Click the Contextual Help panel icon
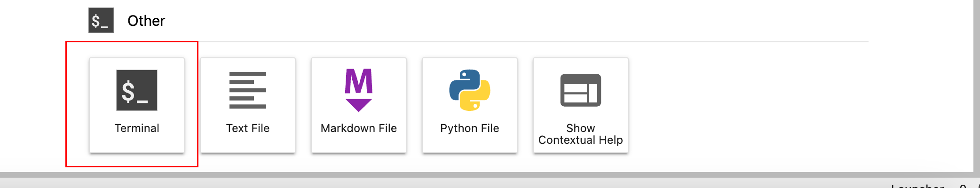Viewport: 980px width, 188px height. (x=580, y=90)
